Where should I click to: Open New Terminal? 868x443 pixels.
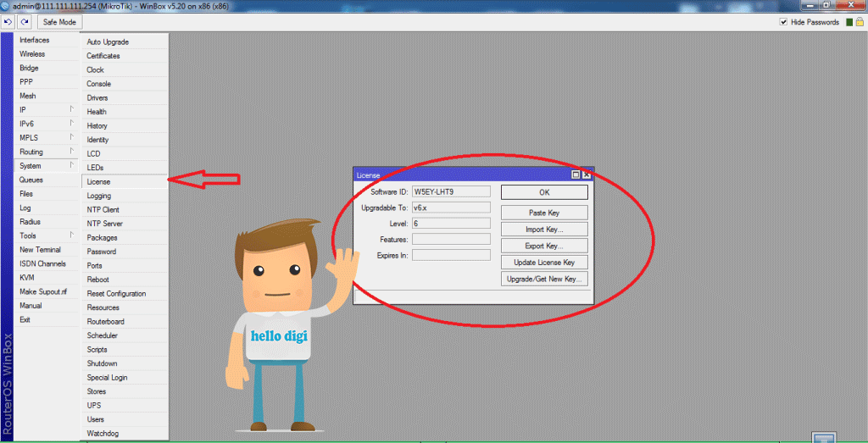coord(47,250)
